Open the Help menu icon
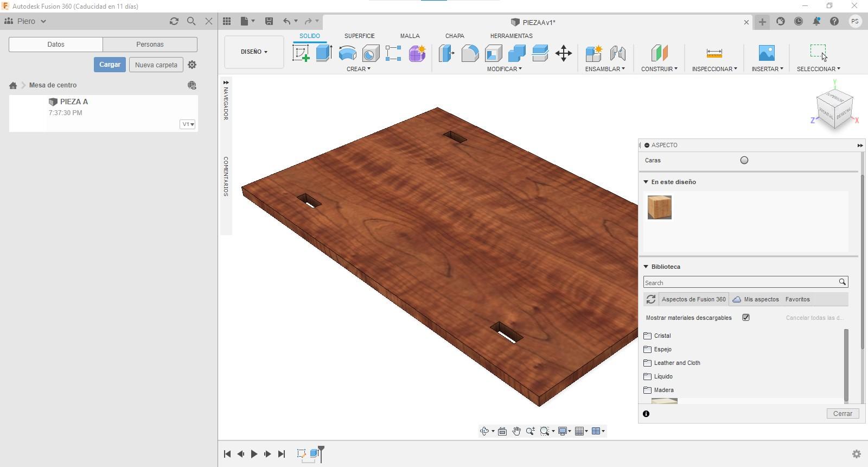This screenshot has width=868, height=467. click(834, 21)
